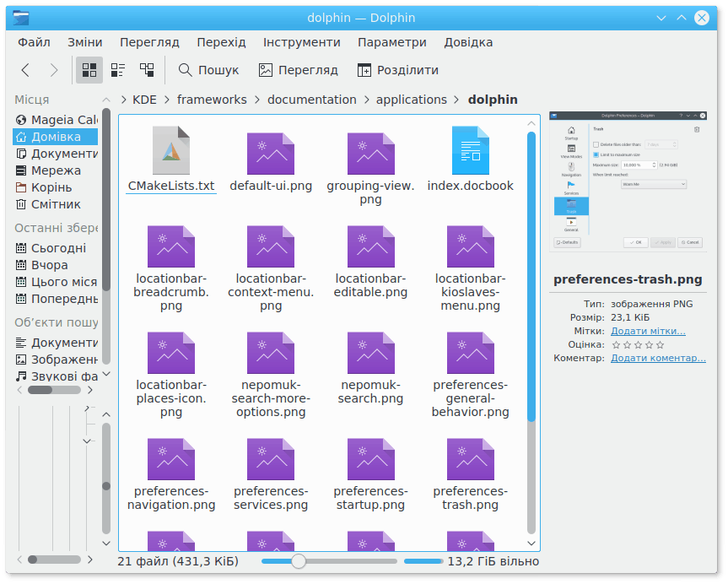Click the Додати мітки link

[647, 331]
